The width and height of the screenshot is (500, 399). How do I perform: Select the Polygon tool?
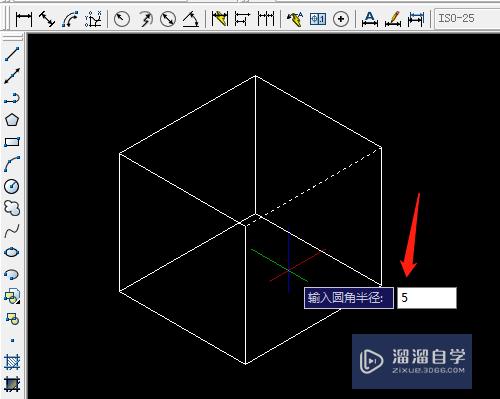(12, 120)
